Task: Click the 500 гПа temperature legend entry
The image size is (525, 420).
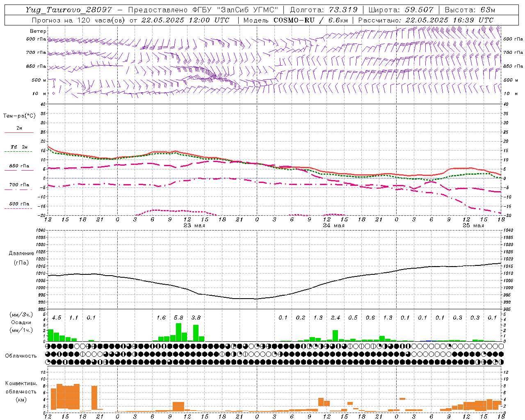Action: pyautogui.click(x=19, y=204)
